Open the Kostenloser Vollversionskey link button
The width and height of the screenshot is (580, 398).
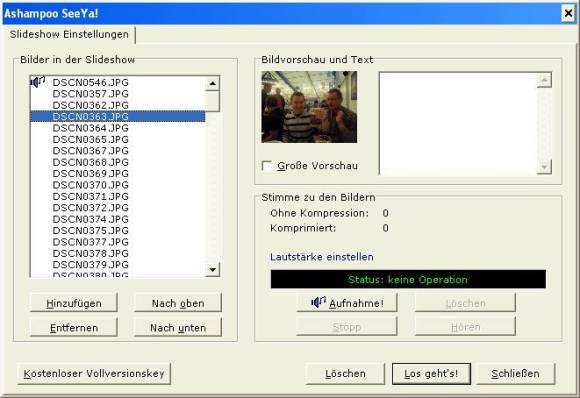click(94, 374)
